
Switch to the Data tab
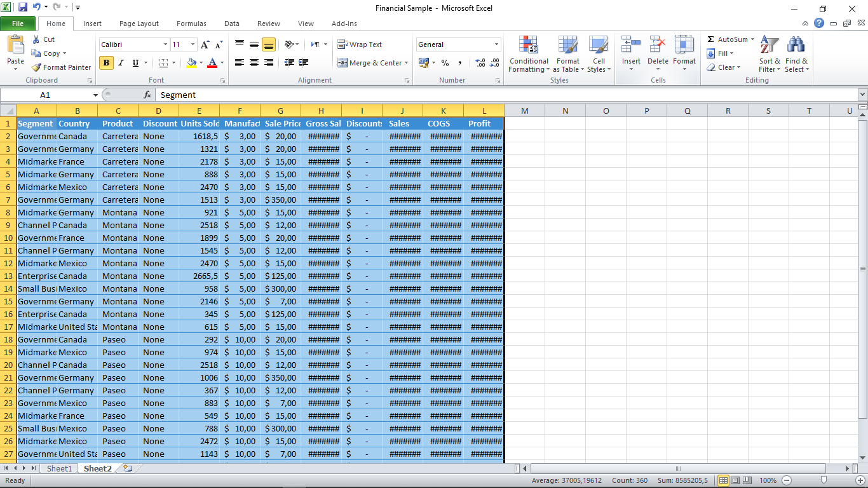tap(232, 24)
